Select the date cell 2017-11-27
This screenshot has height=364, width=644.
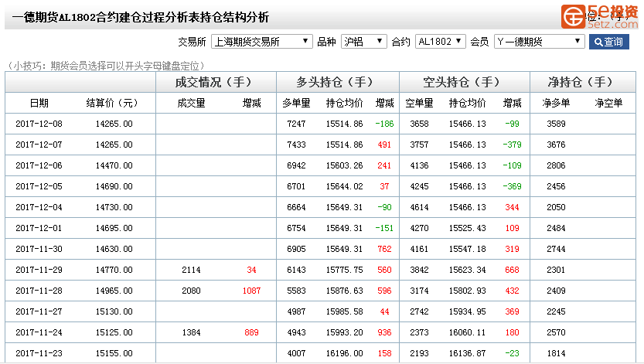point(39,312)
